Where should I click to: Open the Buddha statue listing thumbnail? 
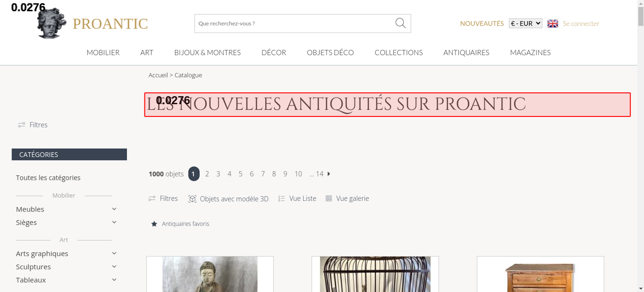(210, 274)
